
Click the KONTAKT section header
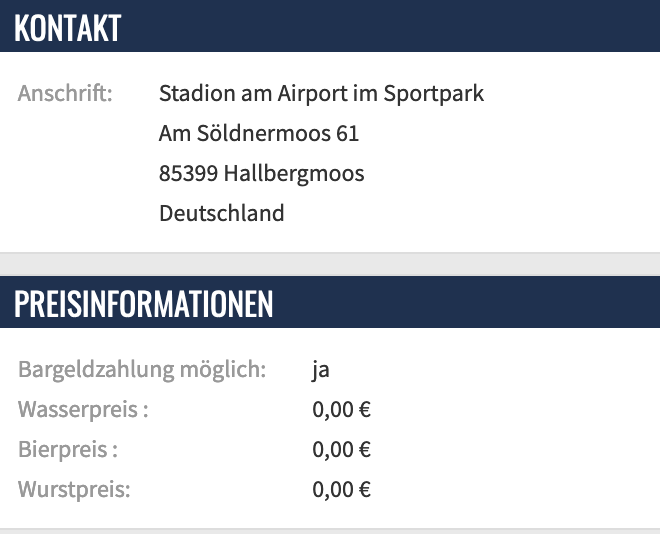pos(68,28)
